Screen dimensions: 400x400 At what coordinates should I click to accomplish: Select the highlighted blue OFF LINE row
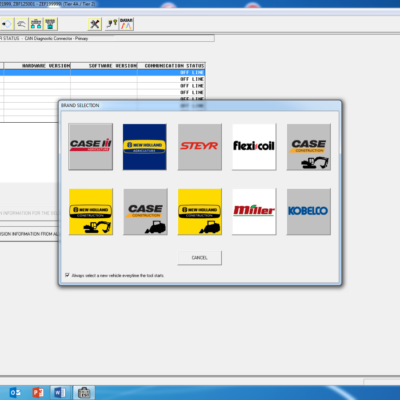[102, 72]
